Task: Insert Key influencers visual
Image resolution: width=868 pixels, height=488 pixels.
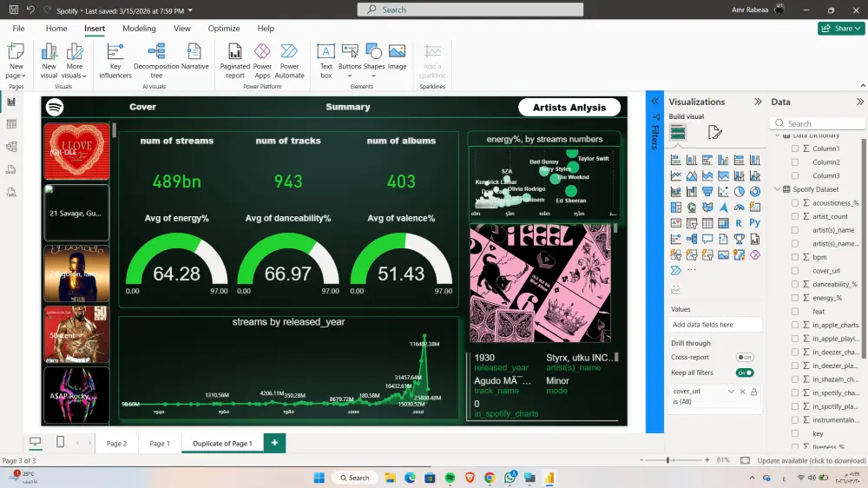Action: pos(115,61)
